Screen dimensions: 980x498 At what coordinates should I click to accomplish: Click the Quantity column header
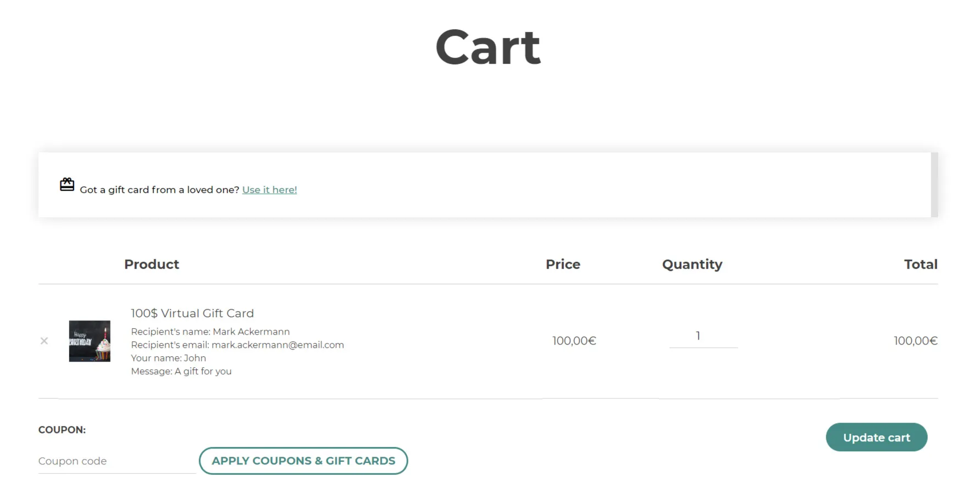pos(693,264)
